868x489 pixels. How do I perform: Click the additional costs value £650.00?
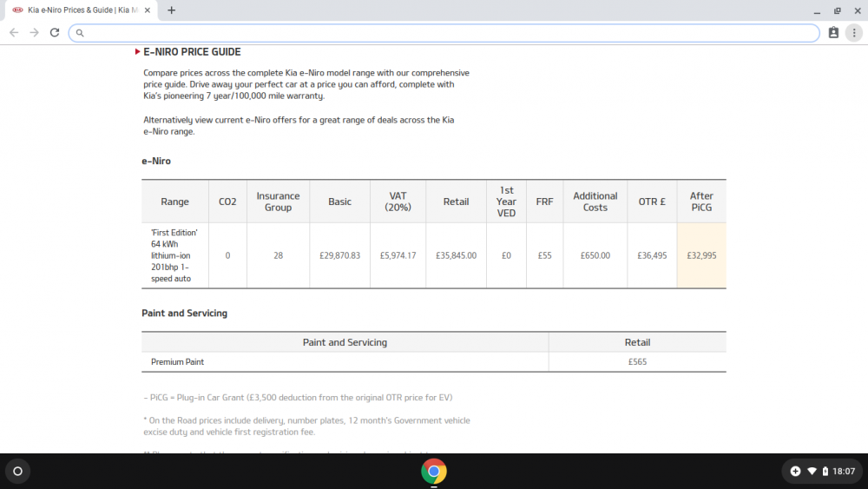595,255
